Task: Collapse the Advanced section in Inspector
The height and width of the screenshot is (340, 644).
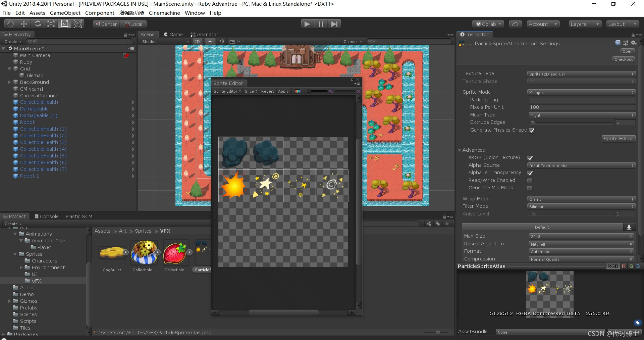Action: pos(460,150)
